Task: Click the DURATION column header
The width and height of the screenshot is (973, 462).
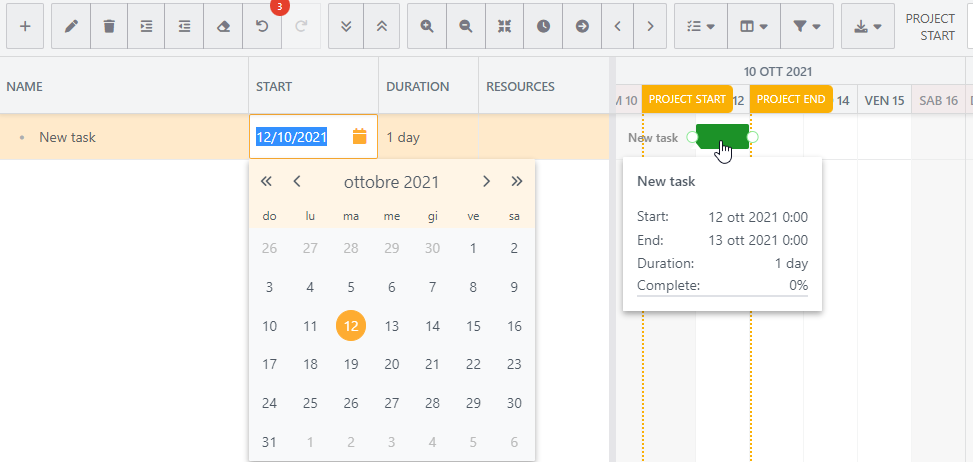Action: coord(417,87)
